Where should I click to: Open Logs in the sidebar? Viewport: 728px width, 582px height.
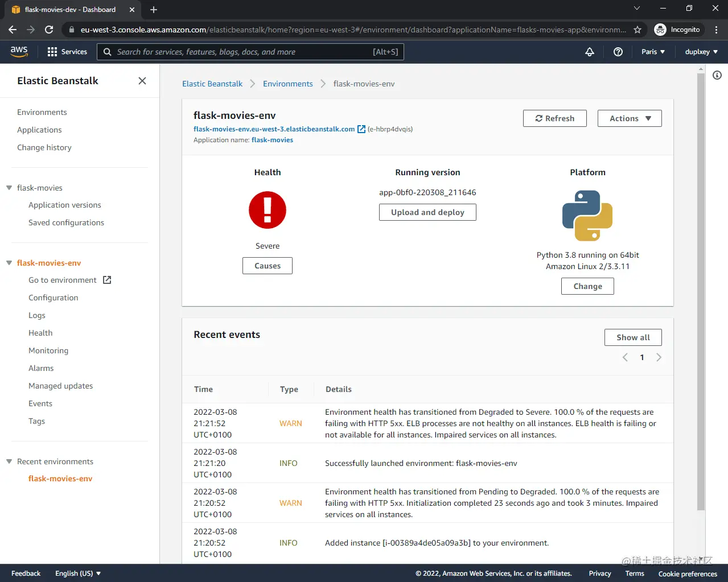37,315
